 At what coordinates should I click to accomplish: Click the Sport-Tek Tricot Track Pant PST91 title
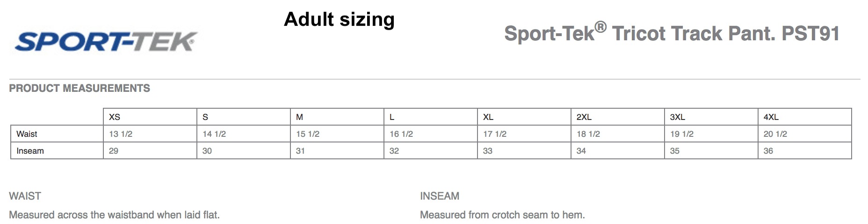click(672, 33)
